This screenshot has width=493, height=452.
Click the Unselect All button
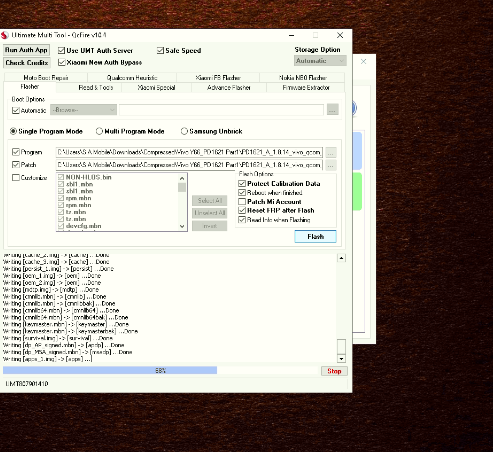click(210, 213)
